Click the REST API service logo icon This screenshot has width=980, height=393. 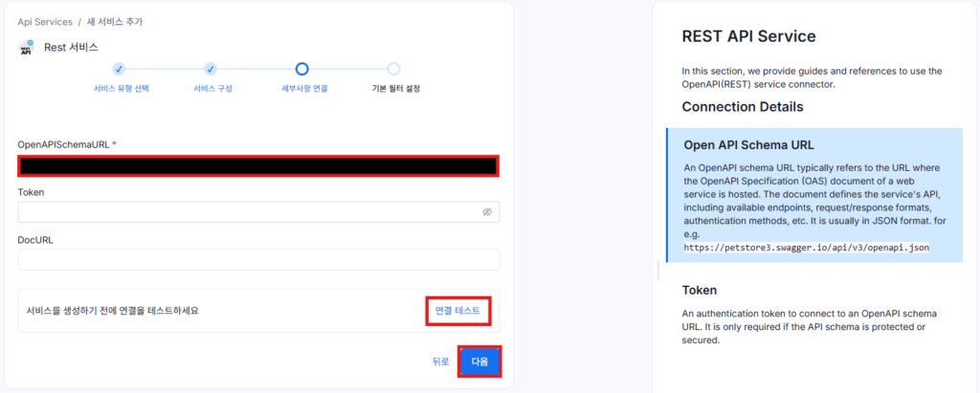tap(26, 48)
